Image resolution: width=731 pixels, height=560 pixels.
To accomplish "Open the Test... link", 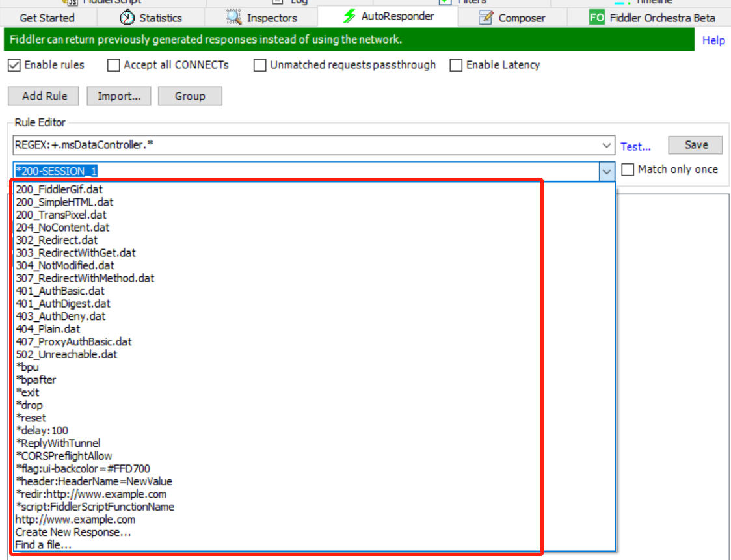I will click(x=635, y=146).
